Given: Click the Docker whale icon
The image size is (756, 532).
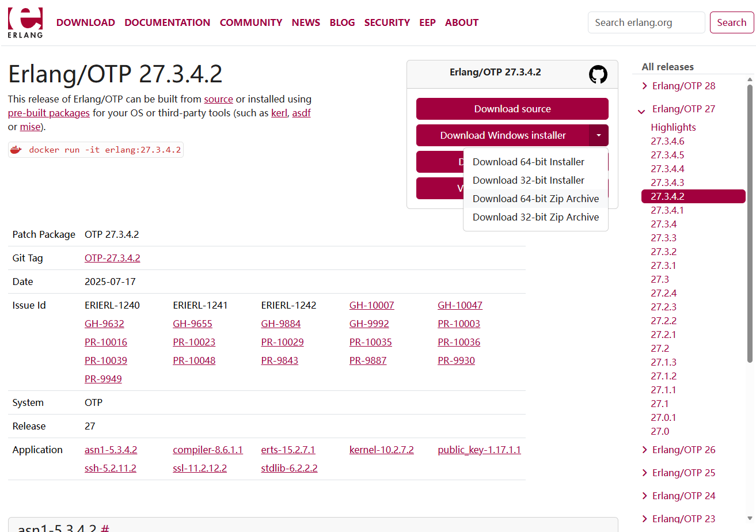Looking at the screenshot, I should click(16, 150).
